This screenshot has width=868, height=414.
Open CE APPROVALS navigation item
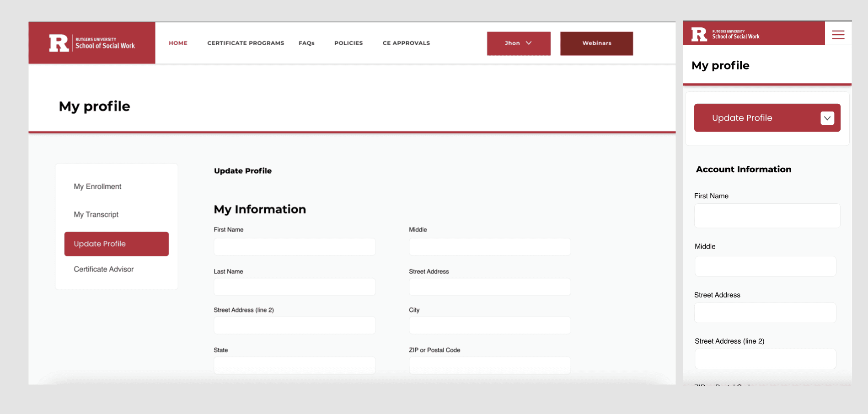pos(406,43)
